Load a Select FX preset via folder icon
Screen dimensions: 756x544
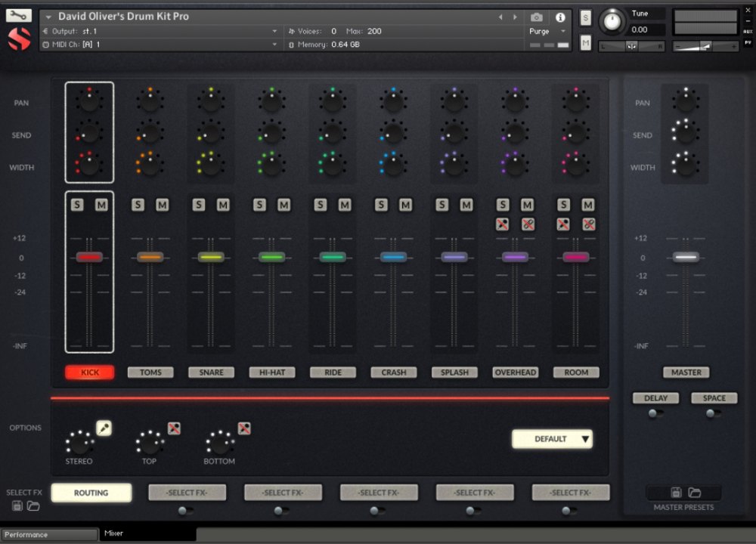coord(35,506)
